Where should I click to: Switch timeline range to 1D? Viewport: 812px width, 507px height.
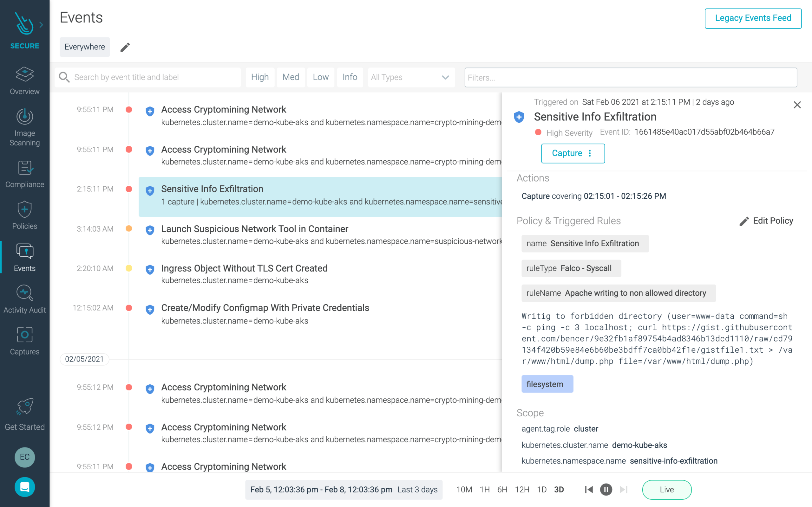click(541, 490)
